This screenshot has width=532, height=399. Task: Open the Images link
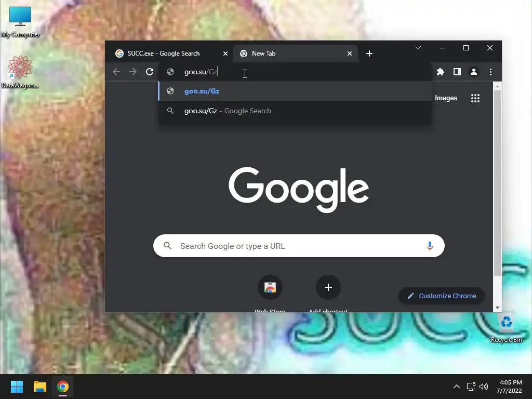pyautogui.click(x=446, y=98)
